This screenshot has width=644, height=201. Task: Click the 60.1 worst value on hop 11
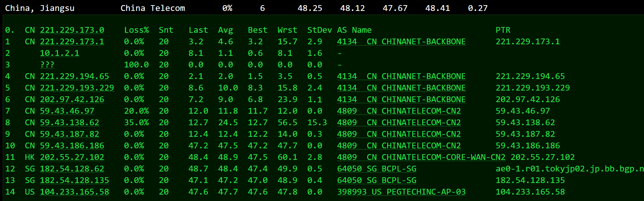pyautogui.click(x=287, y=157)
